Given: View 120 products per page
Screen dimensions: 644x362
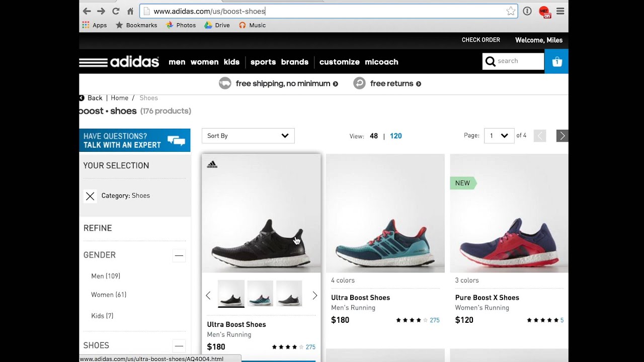Looking at the screenshot, I should [396, 136].
